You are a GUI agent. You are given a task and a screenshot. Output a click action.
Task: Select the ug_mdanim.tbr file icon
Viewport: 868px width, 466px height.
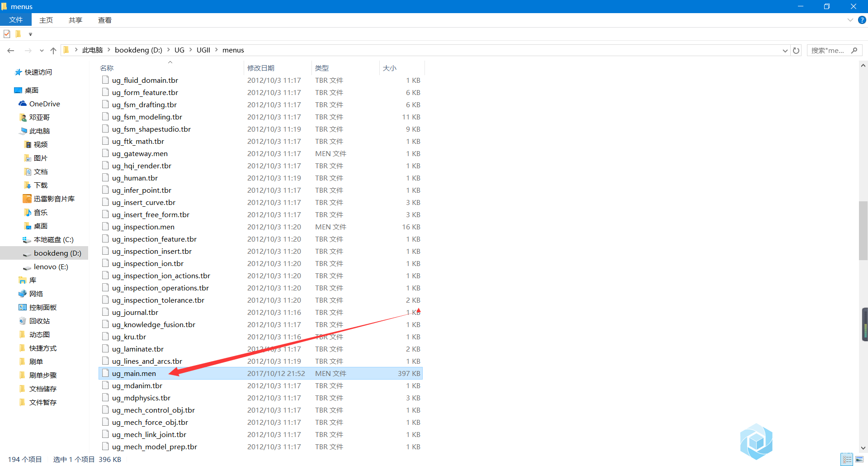[105, 385]
